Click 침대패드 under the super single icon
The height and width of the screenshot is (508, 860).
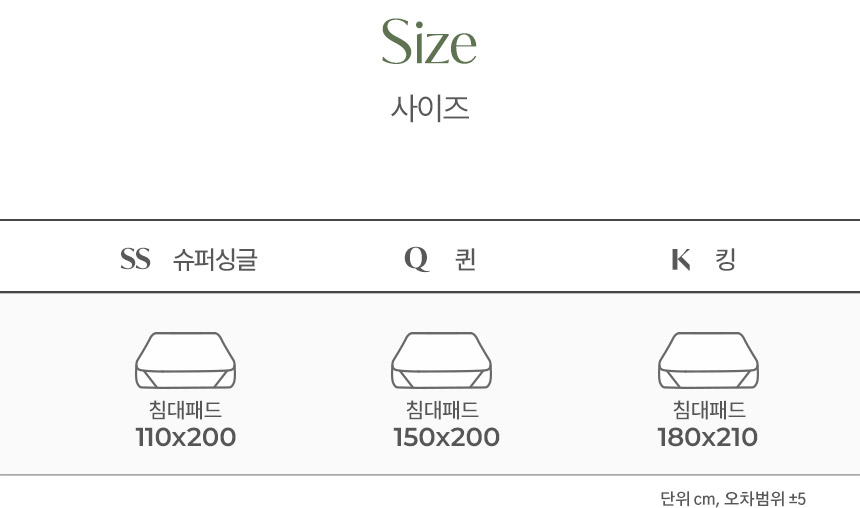(x=185, y=410)
